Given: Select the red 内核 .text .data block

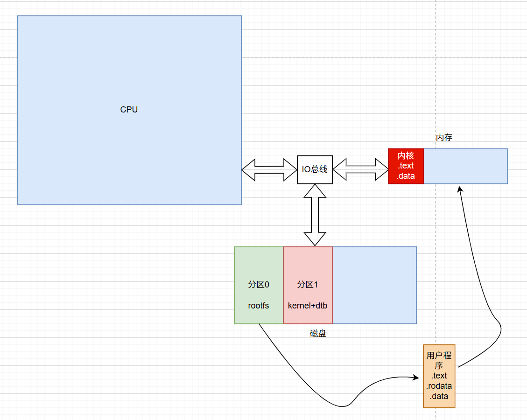Looking at the screenshot, I should pos(406,166).
